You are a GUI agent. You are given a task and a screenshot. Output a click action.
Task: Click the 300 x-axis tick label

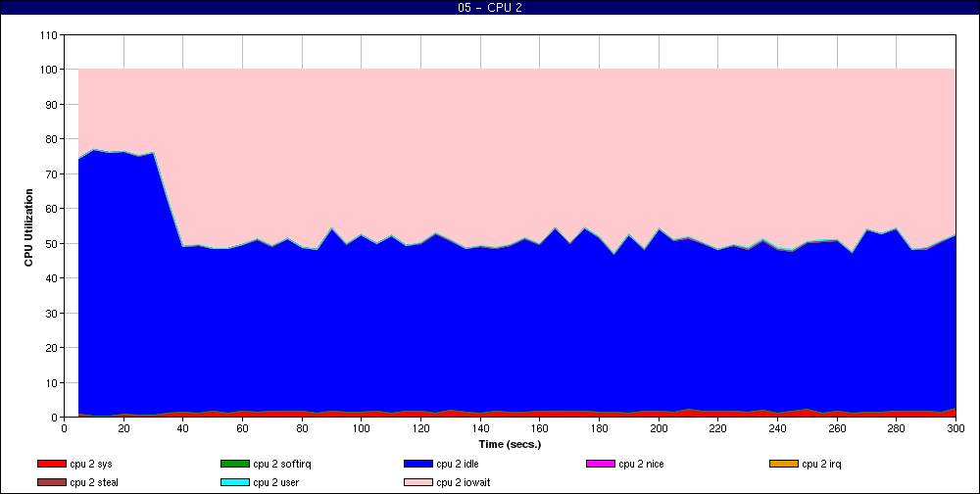[955, 428]
